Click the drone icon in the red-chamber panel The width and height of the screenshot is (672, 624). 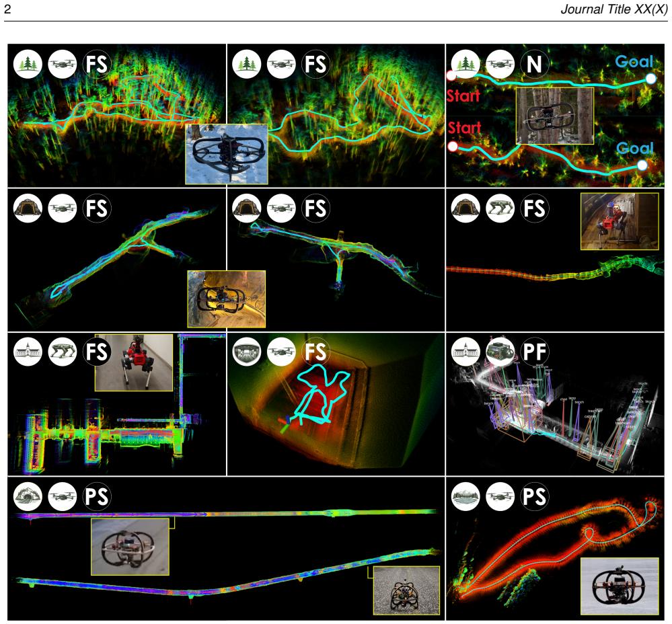(281, 352)
